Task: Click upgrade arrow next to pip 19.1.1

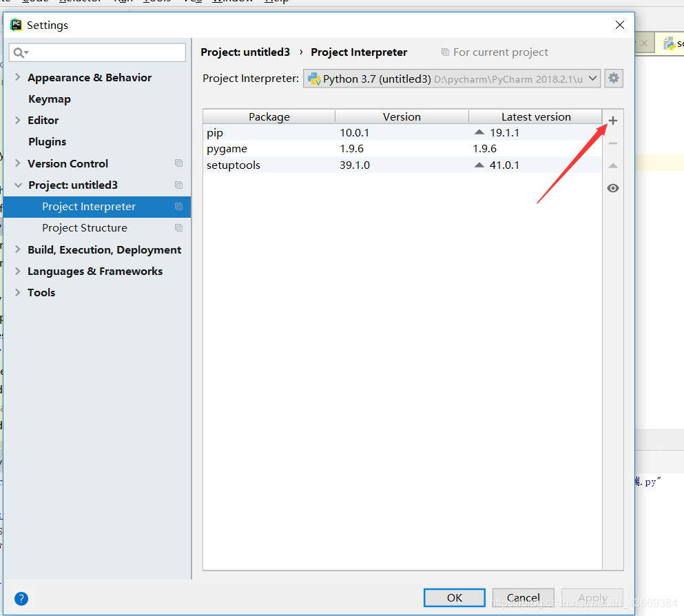Action: tap(479, 132)
